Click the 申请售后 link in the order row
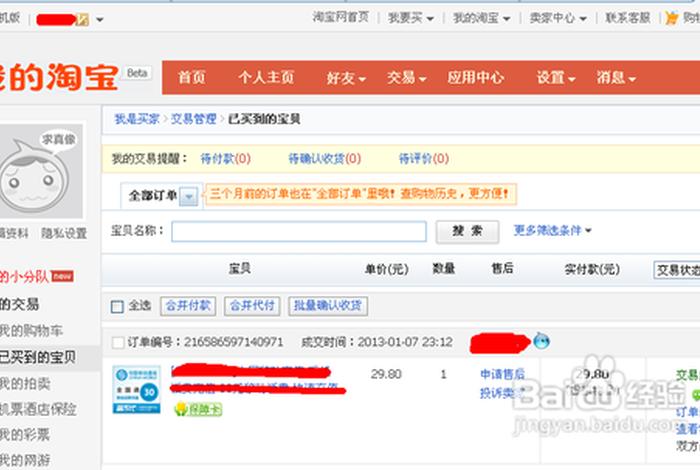 (x=503, y=374)
